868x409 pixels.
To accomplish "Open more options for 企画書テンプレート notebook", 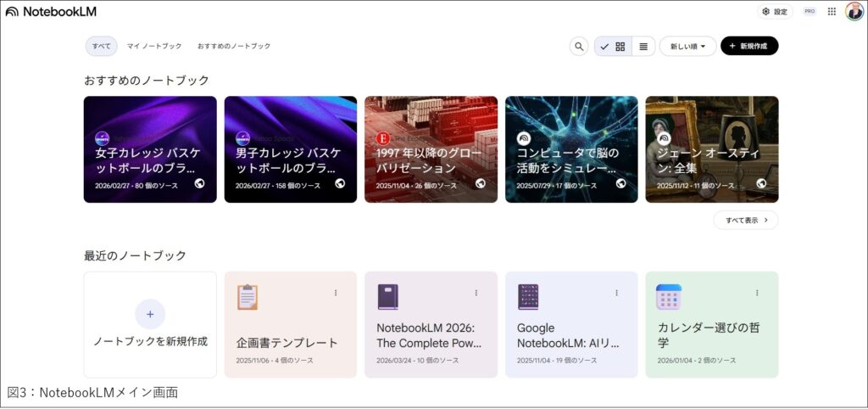I will pyautogui.click(x=336, y=293).
